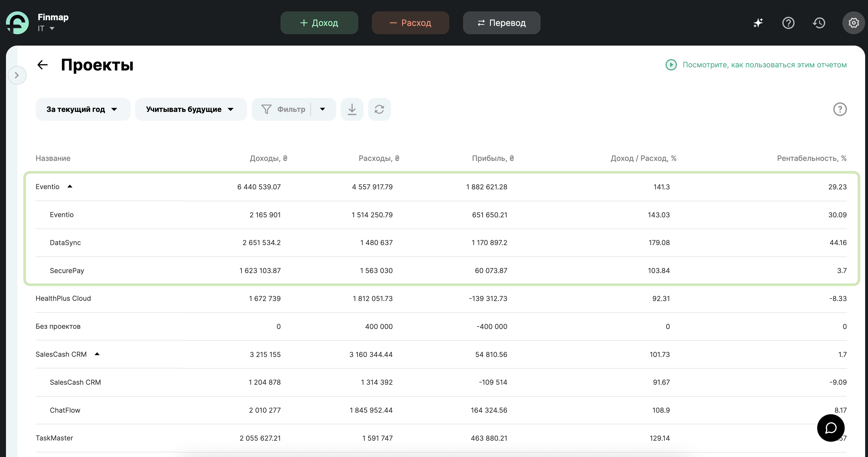
Task: Refresh the report with the refresh icon
Action: click(x=379, y=109)
